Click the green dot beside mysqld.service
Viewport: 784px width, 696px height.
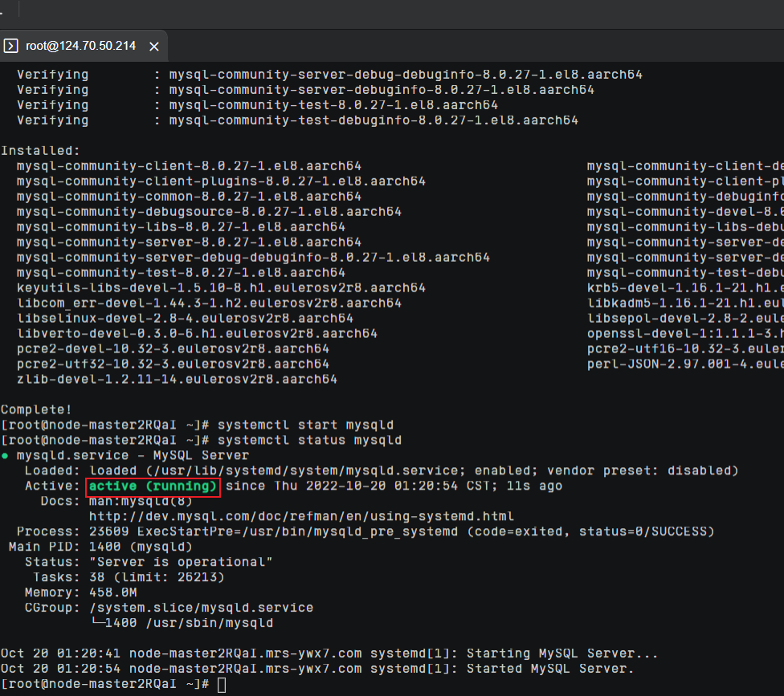5,456
